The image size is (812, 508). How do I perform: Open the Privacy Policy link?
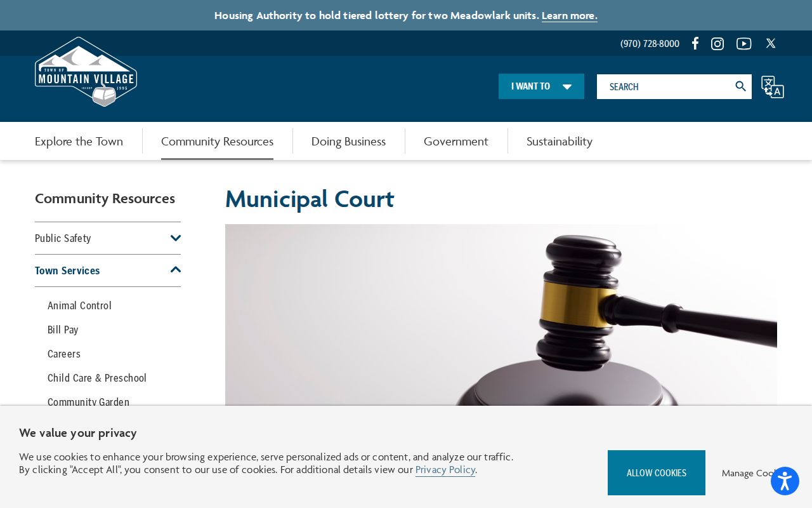[x=445, y=470]
